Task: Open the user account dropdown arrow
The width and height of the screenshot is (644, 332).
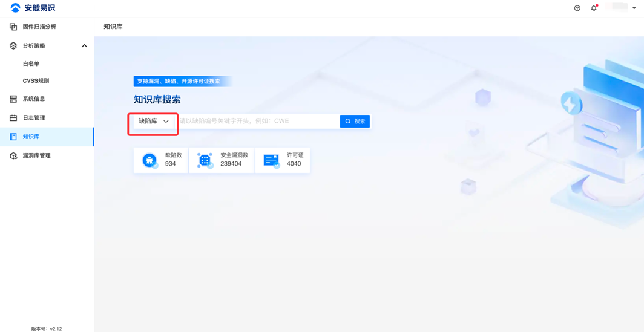Action: tap(634, 8)
